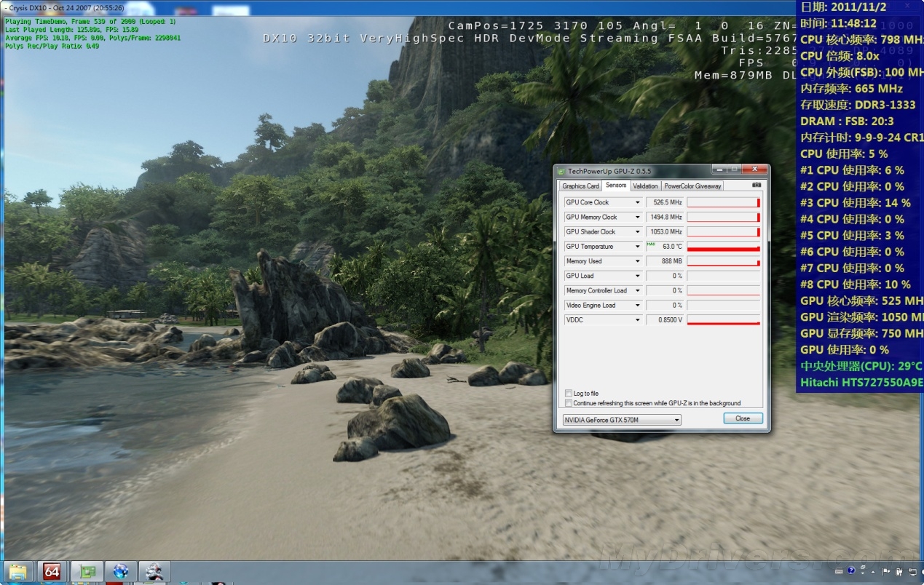This screenshot has height=585, width=924.
Task: Click the 1053.0 MHz shader clock value
Action: tap(665, 231)
